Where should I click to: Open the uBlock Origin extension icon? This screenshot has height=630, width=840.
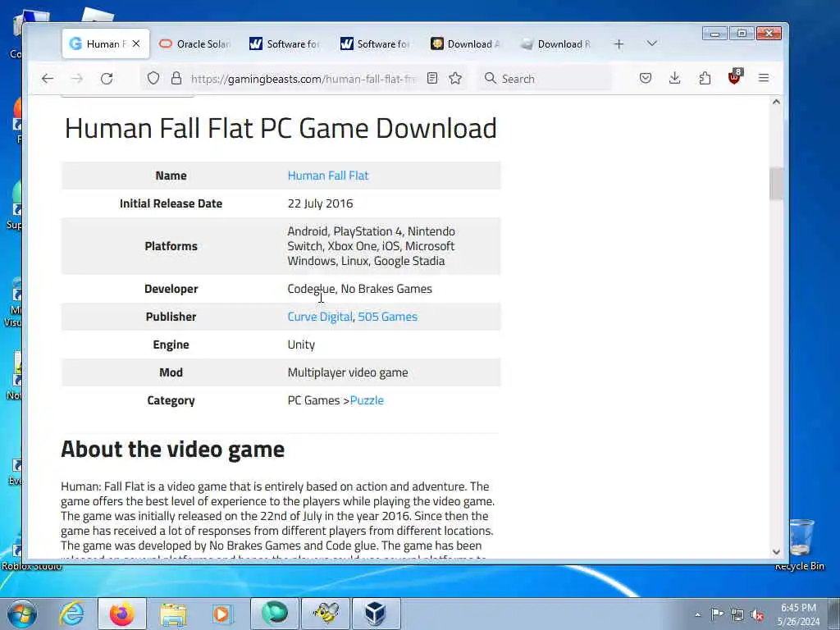coord(734,78)
